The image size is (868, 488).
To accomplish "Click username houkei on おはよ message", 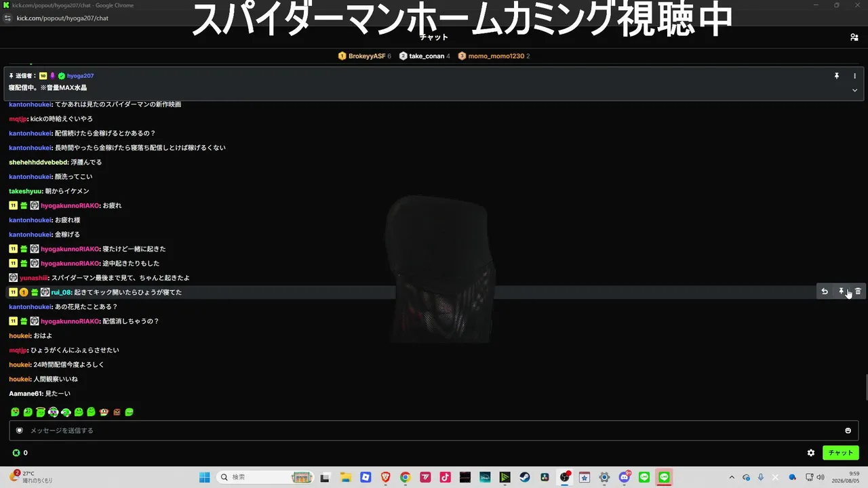I will (x=20, y=336).
